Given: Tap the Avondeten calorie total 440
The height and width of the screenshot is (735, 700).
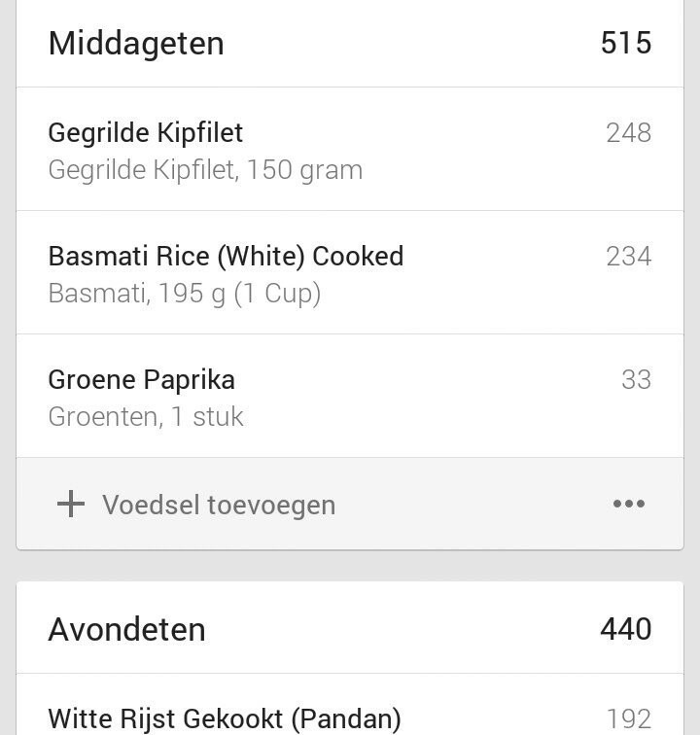Looking at the screenshot, I should click(x=626, y=629).
